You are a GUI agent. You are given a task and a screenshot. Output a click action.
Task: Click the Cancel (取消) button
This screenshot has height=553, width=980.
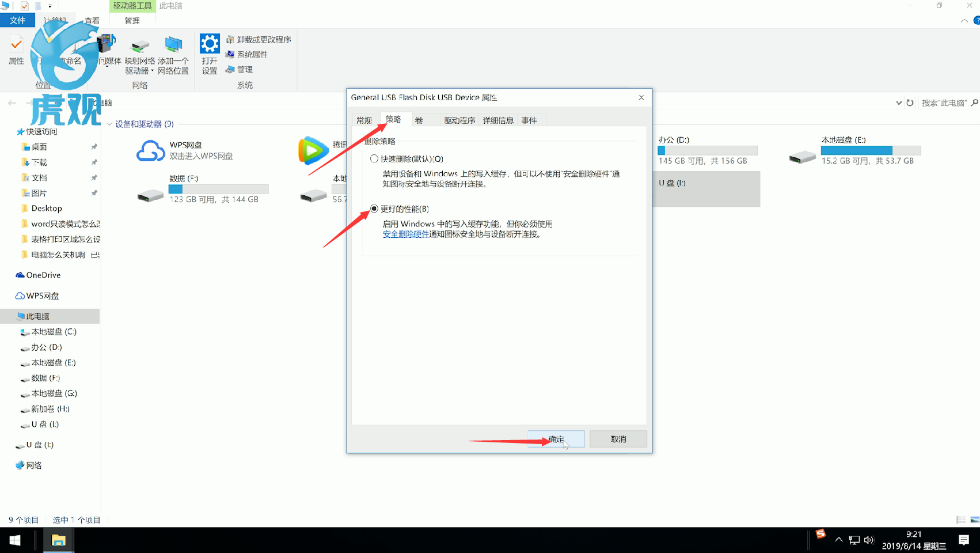(618, 439)
